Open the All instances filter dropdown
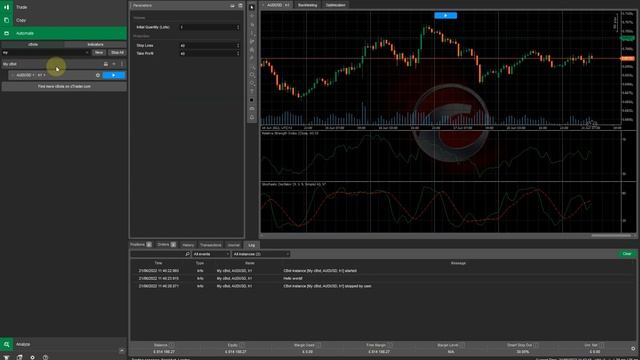The height and width of the screenshot is (360, 640). [261, 254]
